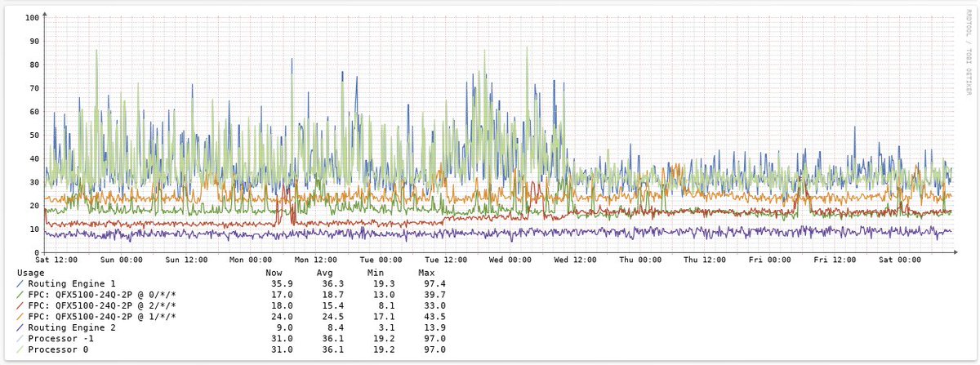
Task: Click the Routing Engine 1 legend color mark
Action: [20, 283]
